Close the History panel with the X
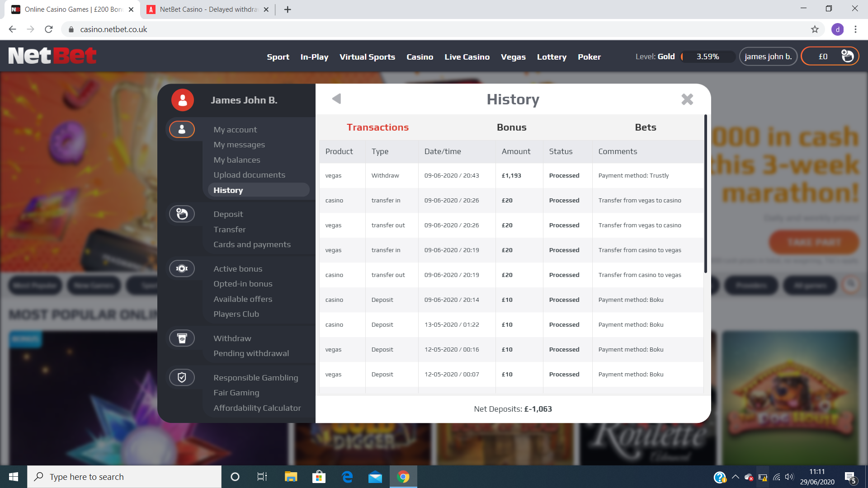Image resolution: width=868 pixels, height=488 pixels. 687,99
